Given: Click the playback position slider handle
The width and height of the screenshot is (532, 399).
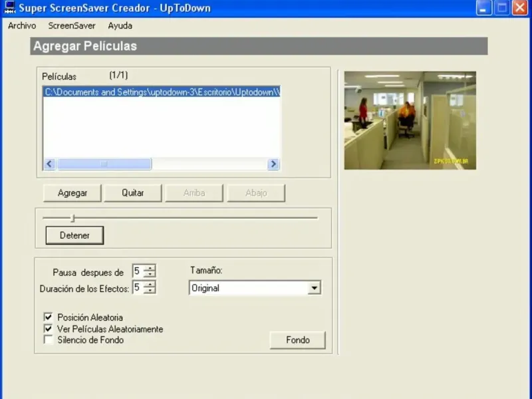Looking at the screenshot, I should pyautogui.click(x=73, y=218).
